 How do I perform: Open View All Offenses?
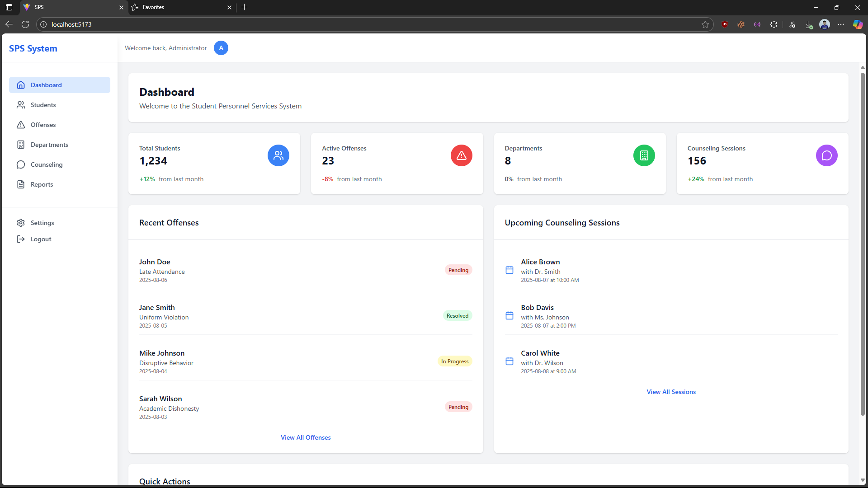tap(306, 437)
